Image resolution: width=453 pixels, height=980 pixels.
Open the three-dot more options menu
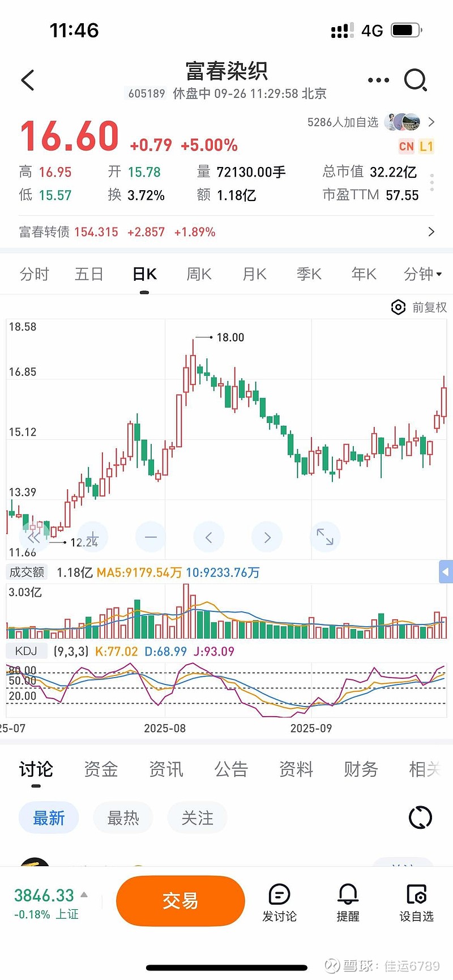point(378,80)
